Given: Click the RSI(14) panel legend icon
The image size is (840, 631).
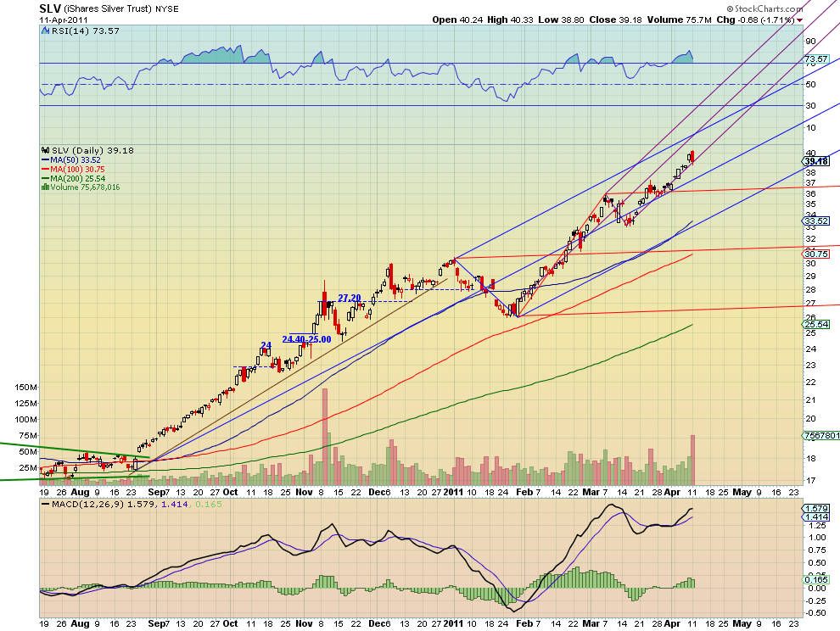Looking at the screenshot, I should tap(45, 31).
